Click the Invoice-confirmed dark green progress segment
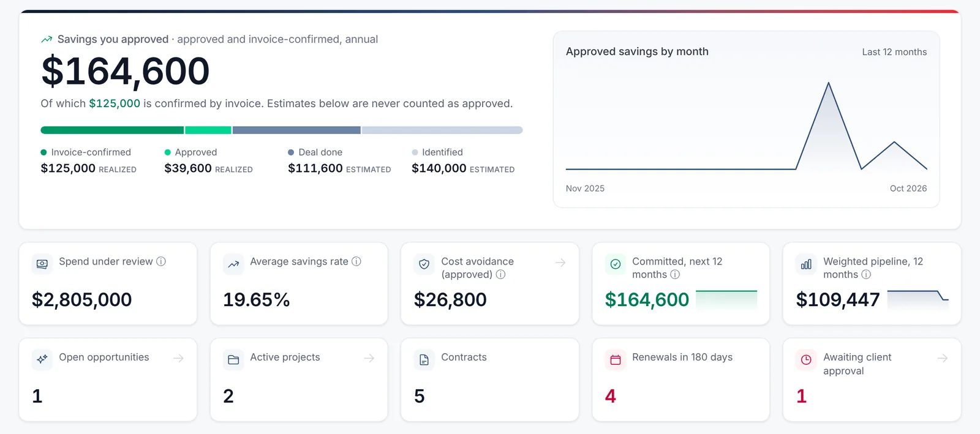Image resolution: width=980 pixels, height=434 pixels. pyautogui.click(x=112, y=130)
